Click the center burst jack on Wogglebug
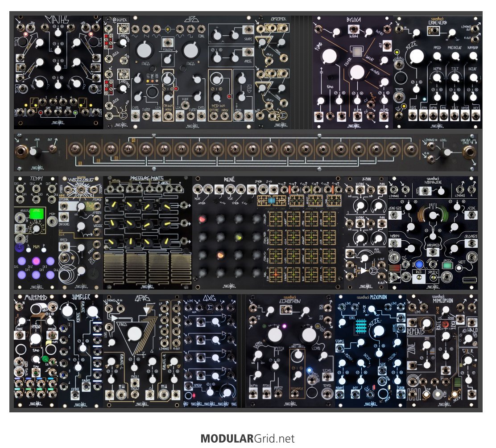This screenshot has width=496, height=448. pyautogui.click(x=81, y=189)
